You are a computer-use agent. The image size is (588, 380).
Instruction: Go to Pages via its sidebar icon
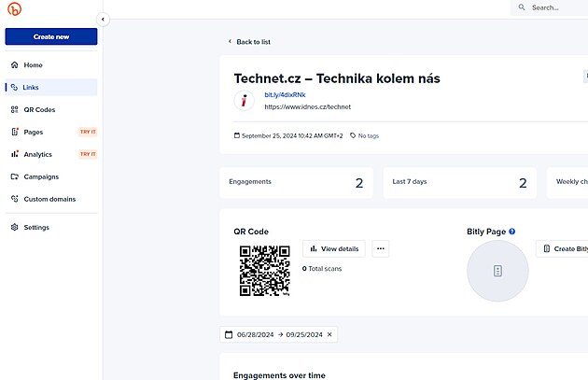[x=14, y=133]
